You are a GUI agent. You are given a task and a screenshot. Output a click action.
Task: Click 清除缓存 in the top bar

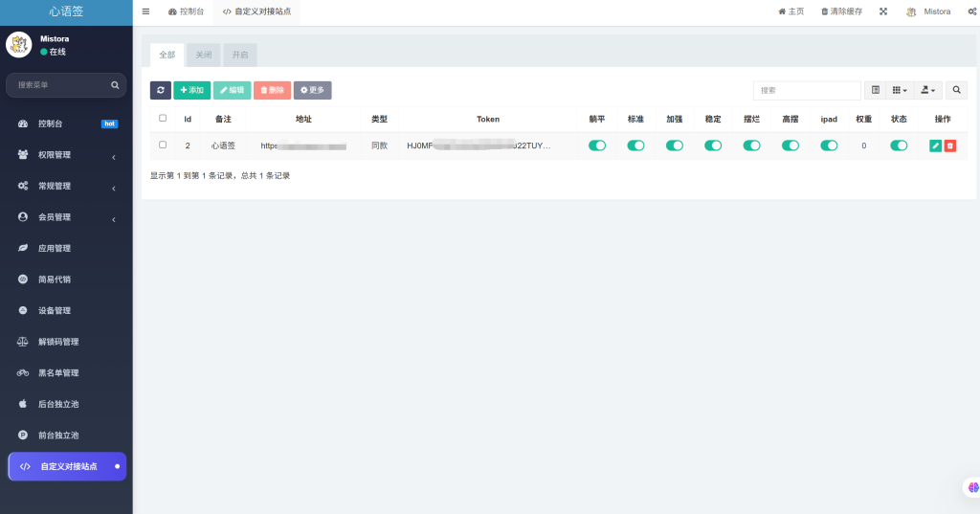point(841,11)
